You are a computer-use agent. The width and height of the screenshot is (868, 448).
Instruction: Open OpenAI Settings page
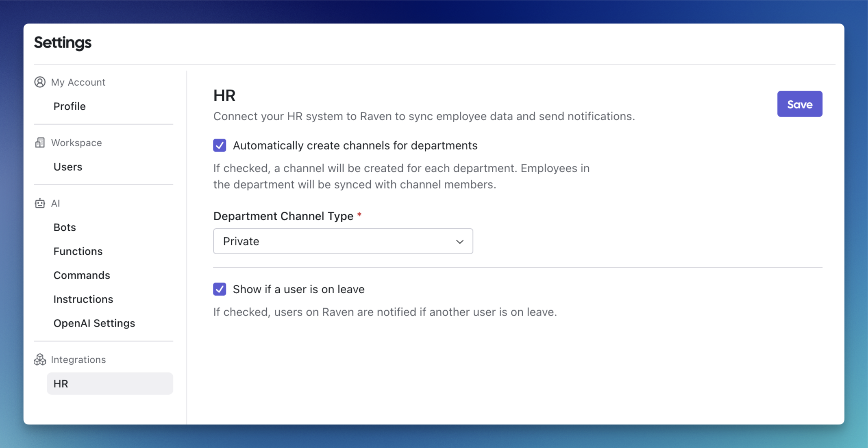[94, 323]
